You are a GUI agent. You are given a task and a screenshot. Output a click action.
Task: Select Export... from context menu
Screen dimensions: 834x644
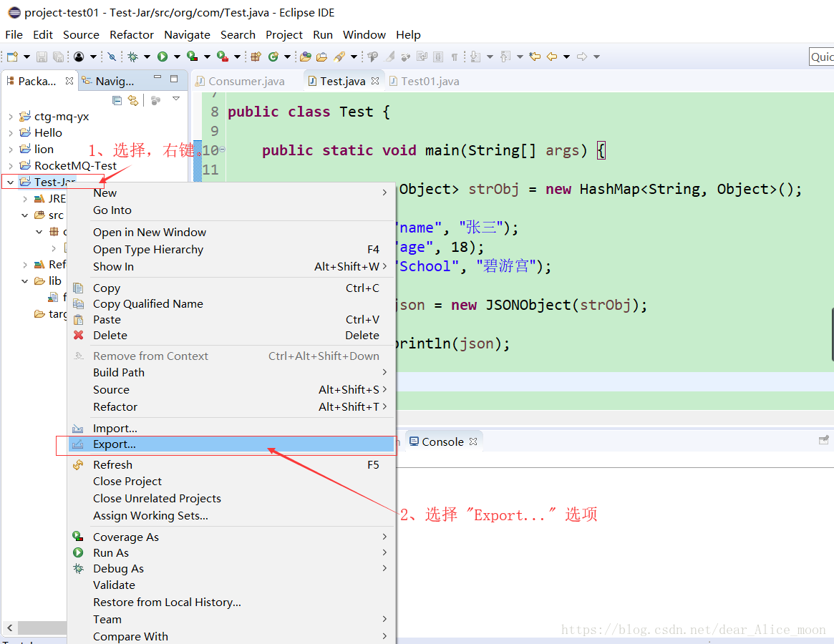[x=231, y=444]
